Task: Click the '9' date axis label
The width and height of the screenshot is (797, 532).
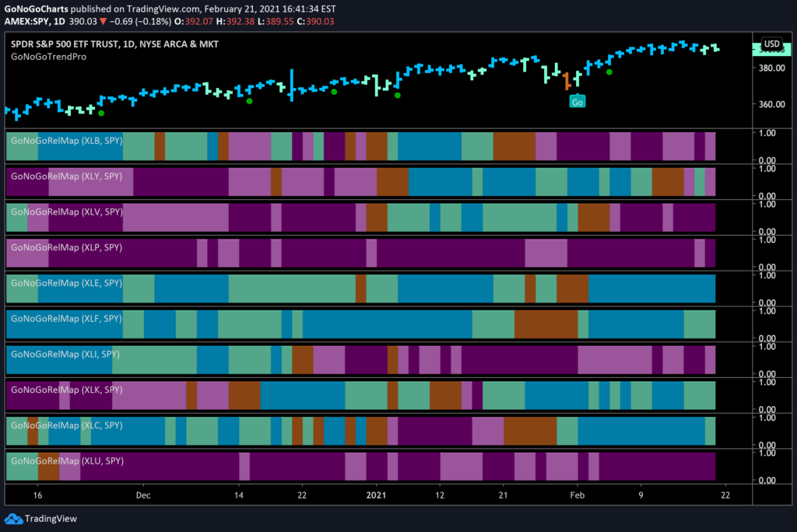Action: (x=641, y=495)
